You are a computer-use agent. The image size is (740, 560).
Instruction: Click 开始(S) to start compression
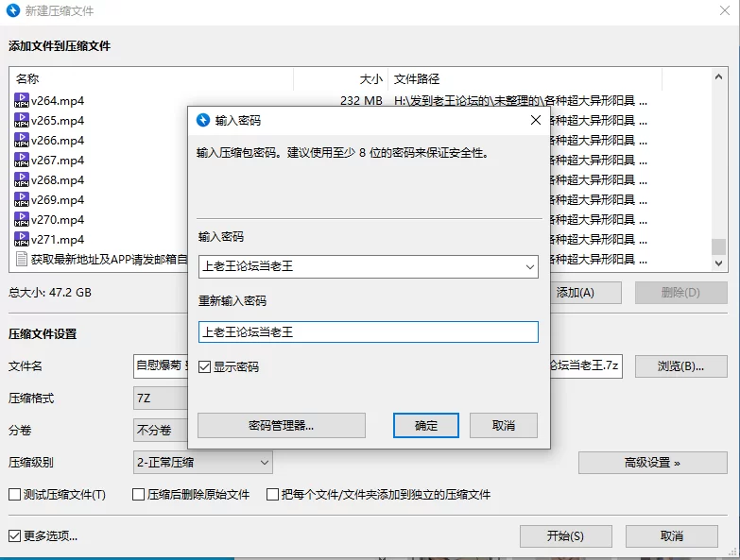coord(566,536)
